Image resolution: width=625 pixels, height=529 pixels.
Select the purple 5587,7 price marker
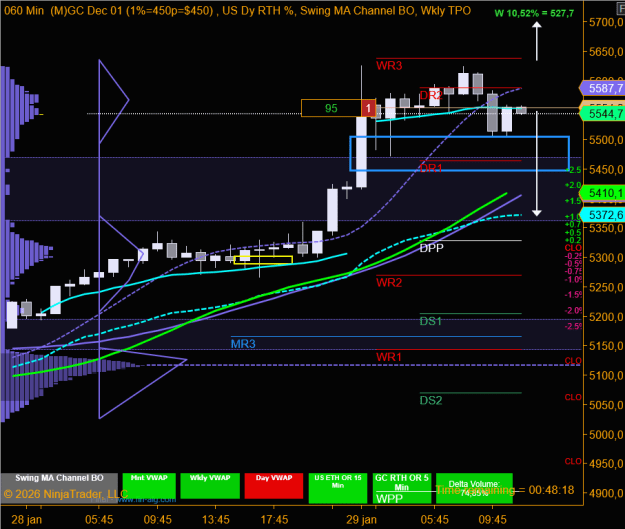(x=603, y=88)
